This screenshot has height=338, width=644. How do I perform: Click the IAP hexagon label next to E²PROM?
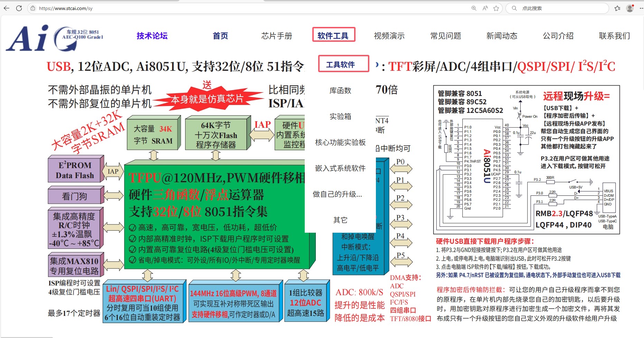[113, 171]
